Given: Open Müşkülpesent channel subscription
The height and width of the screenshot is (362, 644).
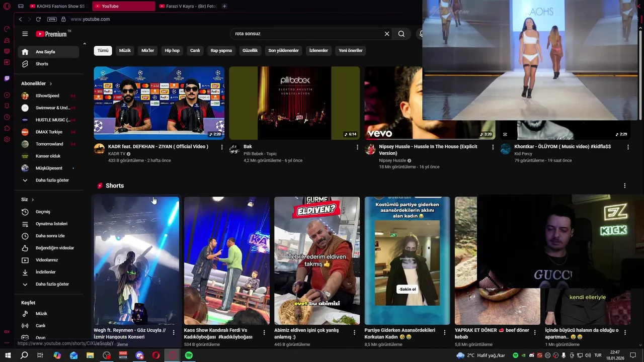Looking at the screenshot, I should [48, 168].
